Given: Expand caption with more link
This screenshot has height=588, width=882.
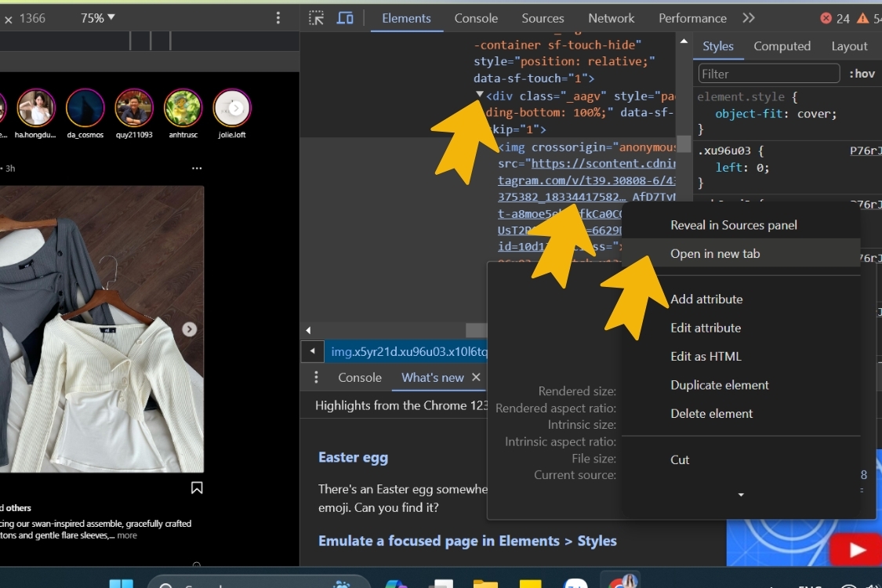Looking at the screenshot, I should [126, 535].
